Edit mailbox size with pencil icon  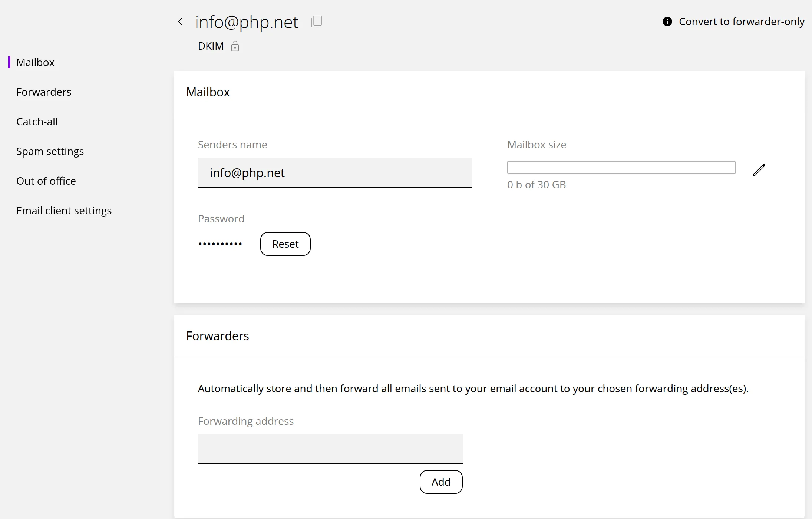(x=759, y=170)
